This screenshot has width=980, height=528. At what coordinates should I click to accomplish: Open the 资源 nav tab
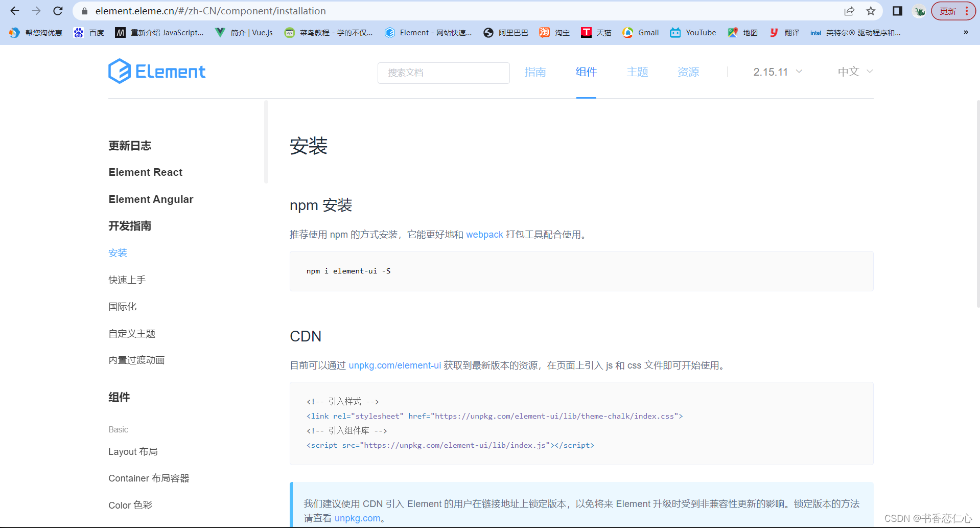(688, 72)
